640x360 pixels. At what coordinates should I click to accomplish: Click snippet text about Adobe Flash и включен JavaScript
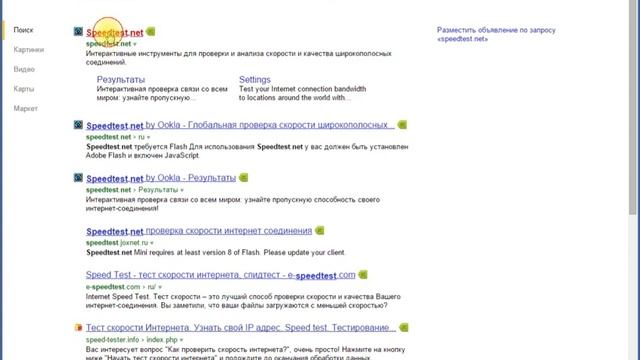click(142, 156)
